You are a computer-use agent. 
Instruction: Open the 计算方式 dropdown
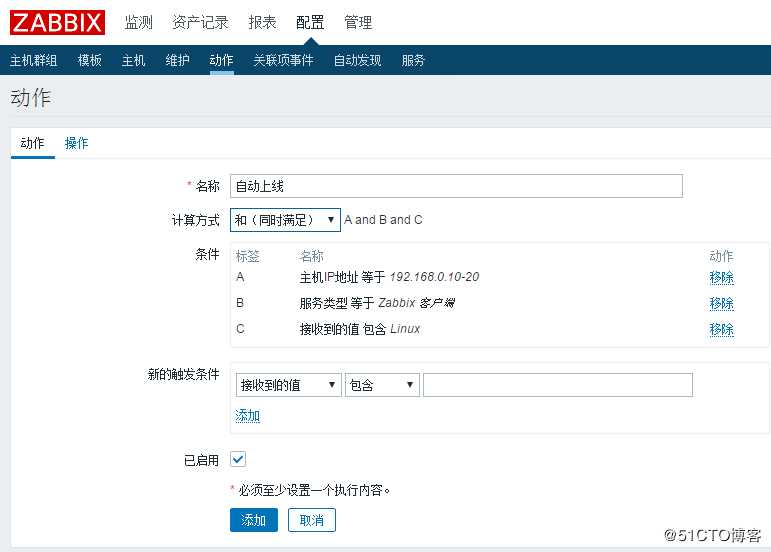[x=285, y=220]
